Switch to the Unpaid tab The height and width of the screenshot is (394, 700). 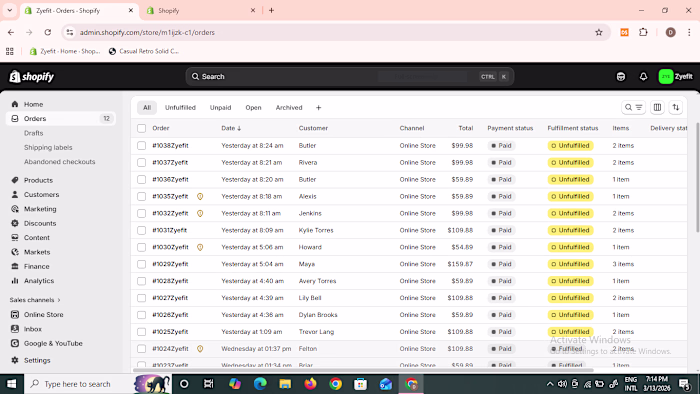click(x=221, y=108)
